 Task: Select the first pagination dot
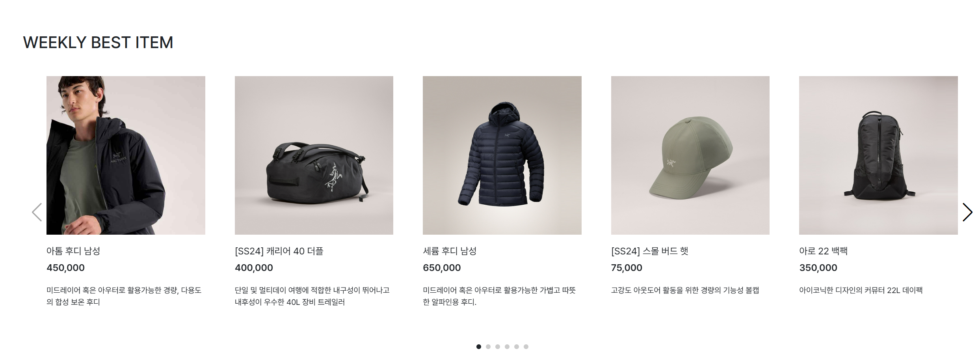[479, 347]
